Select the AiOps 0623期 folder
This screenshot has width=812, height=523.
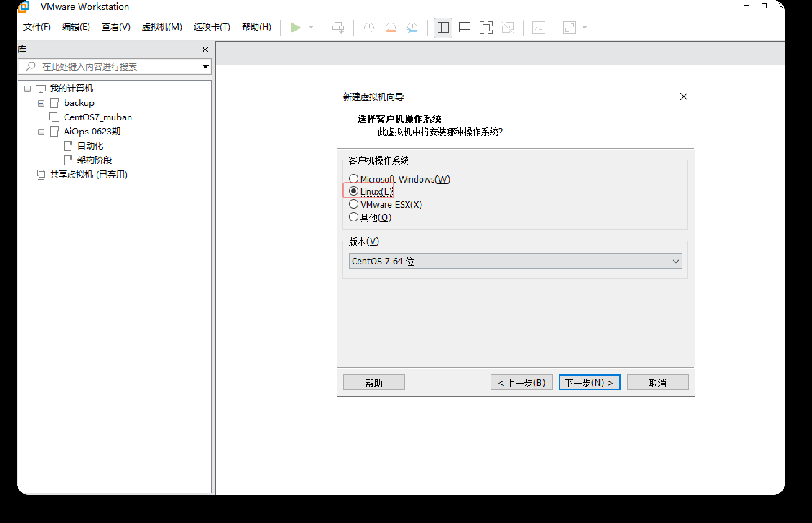pyautogui.click(x=92, y=131)
